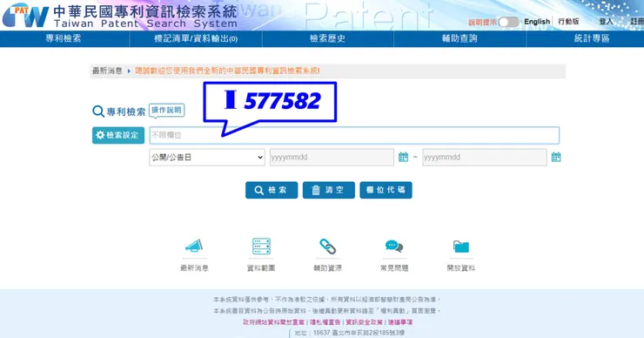The image size is (644, 338).
Task: Open 檢索設定 search settings
Action: 118,135
